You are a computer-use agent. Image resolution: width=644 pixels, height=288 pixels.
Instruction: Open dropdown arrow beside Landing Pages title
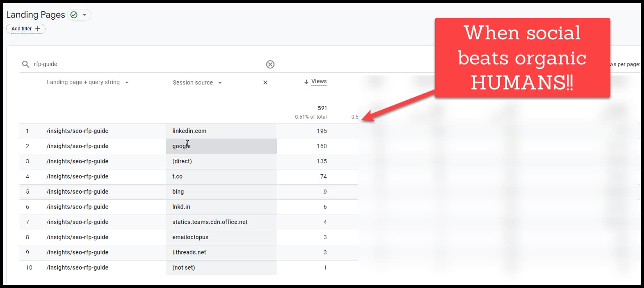(84, 15)
